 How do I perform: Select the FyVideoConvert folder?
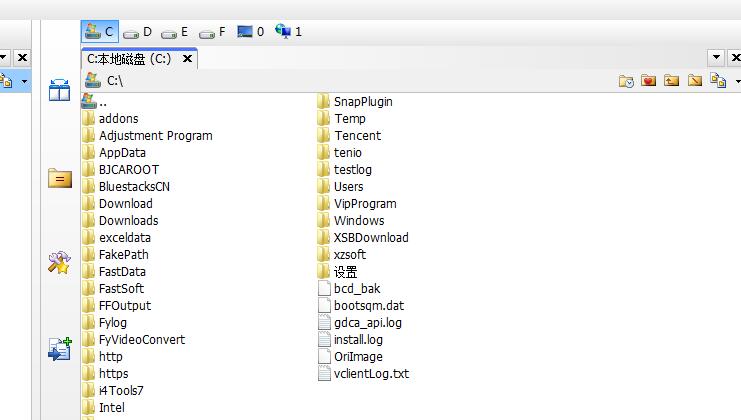(133, 340)
